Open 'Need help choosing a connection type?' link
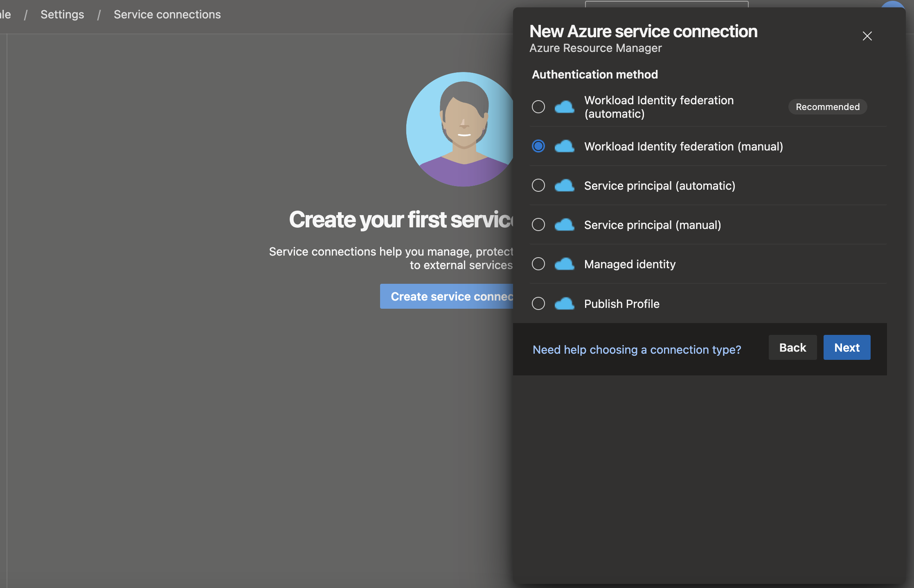This screenshot has width=914, height=588. (637, 350)
